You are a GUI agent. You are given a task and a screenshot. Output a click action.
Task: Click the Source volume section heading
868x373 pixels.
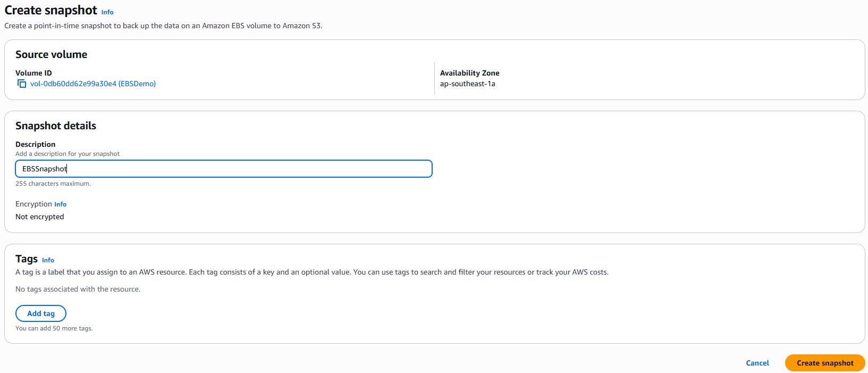(x=51, y=54)
